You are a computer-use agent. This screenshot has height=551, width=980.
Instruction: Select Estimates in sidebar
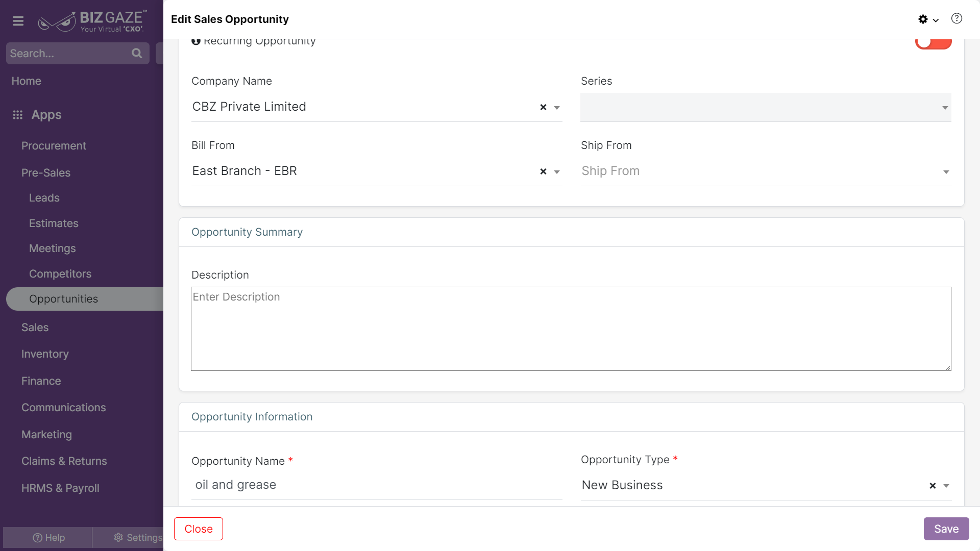pos(54,223)
